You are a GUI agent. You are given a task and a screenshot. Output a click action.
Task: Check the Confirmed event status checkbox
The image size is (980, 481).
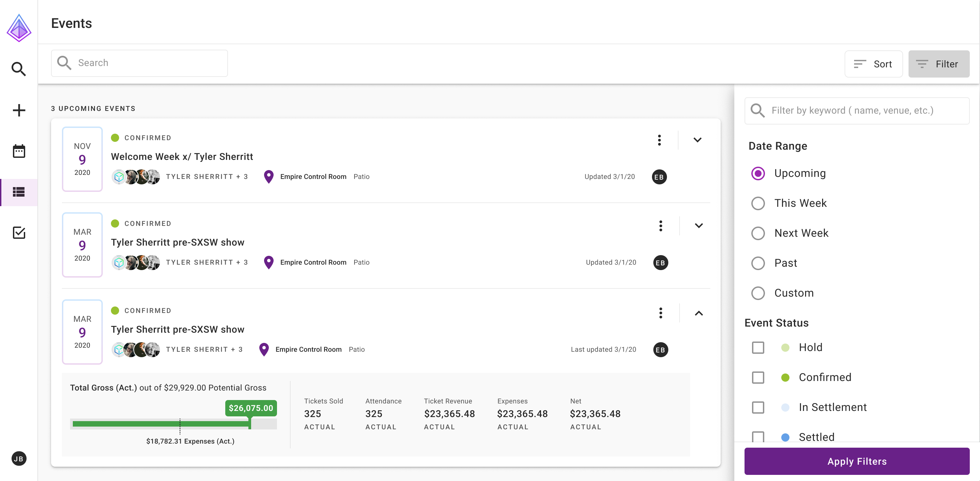point(758,377)
